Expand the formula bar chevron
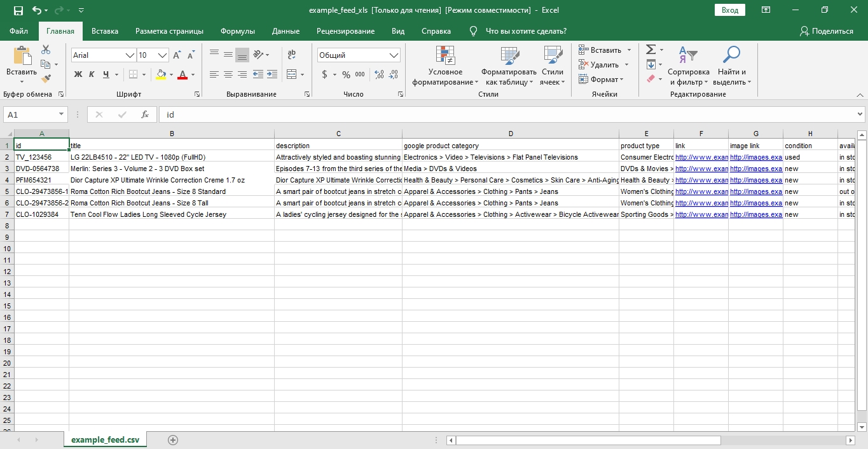 860,114
